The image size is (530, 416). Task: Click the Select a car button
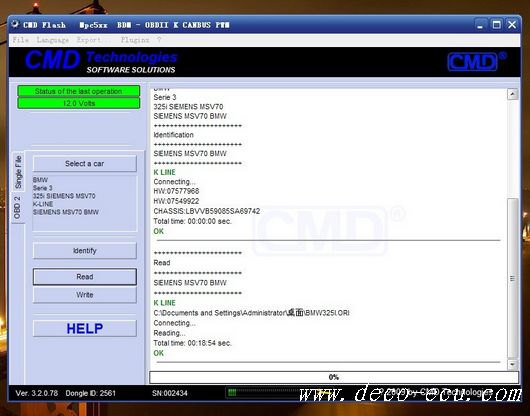tap(85, 164)
